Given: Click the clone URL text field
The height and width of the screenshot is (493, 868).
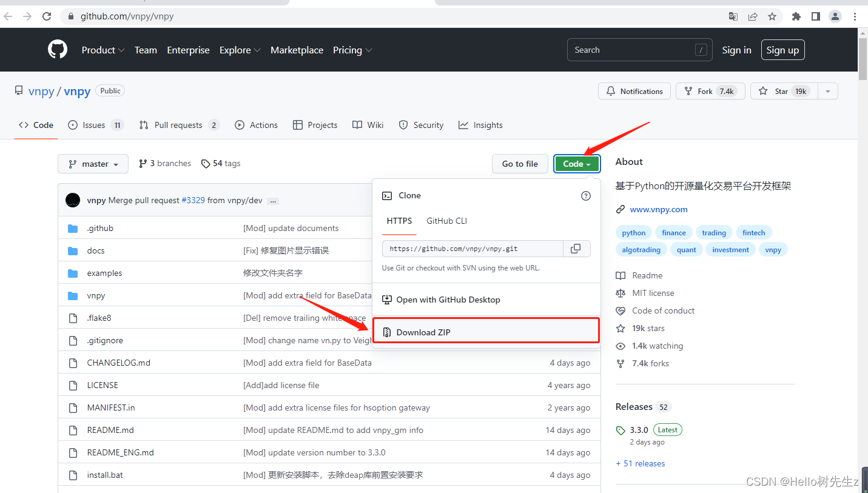Looking at the screenshot, I should click(473, 249).
